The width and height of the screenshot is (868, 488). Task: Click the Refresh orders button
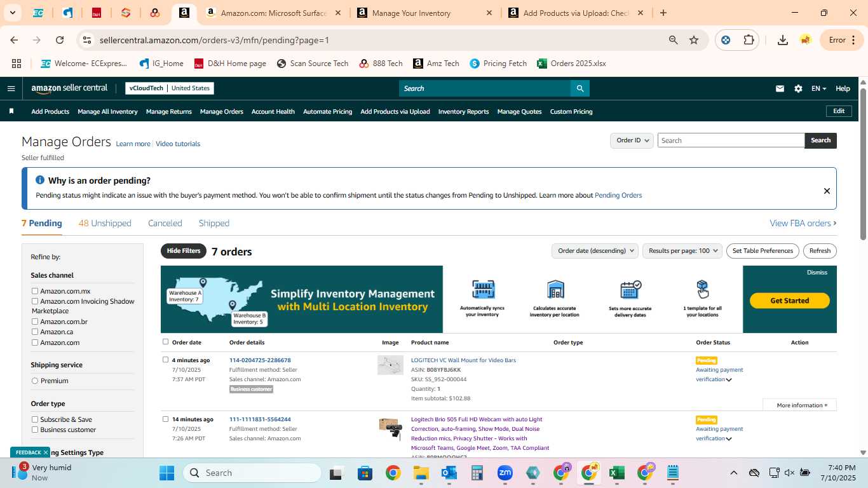(x=820, y=251)
